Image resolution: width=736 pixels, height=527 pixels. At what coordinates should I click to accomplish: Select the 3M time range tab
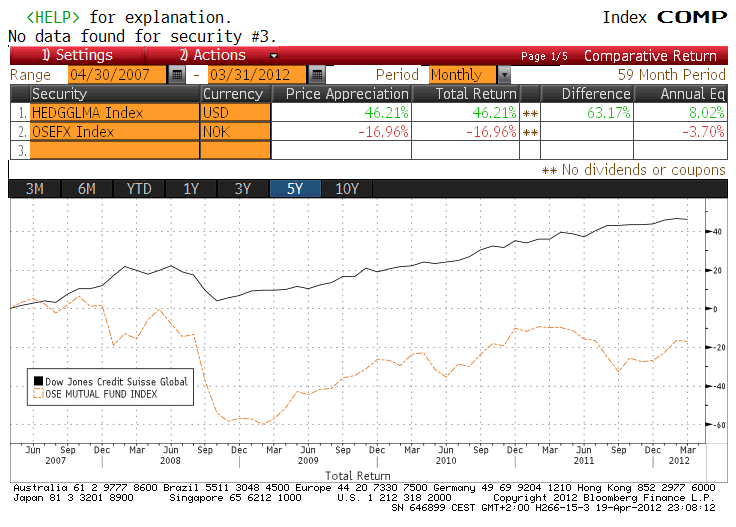point(34,189)
